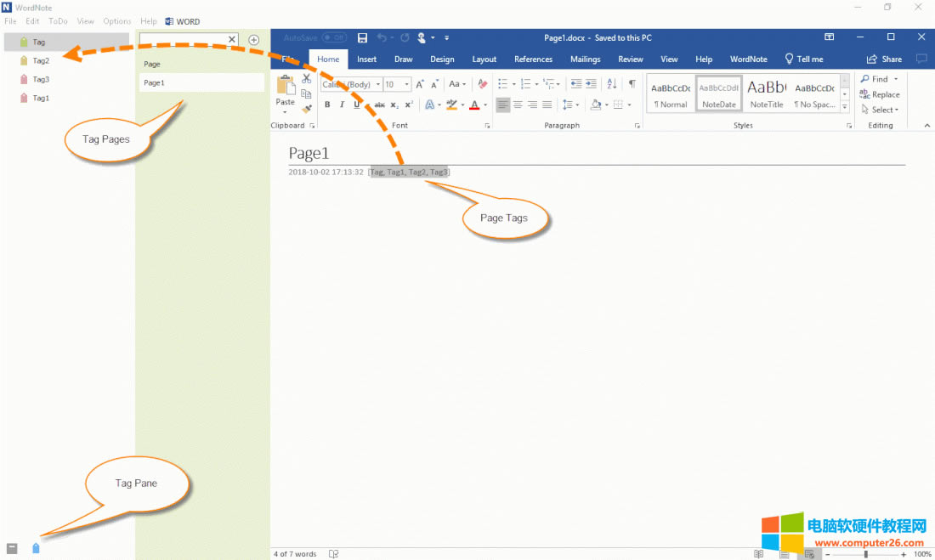Select Tag2 in the tag list
Viewport: 935px width, 560px height.
(41, 60)
